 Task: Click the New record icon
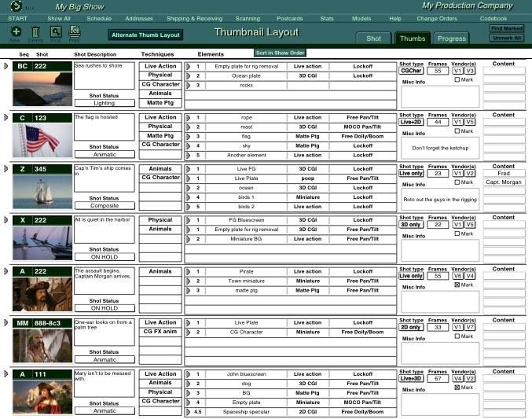(16, 31)
